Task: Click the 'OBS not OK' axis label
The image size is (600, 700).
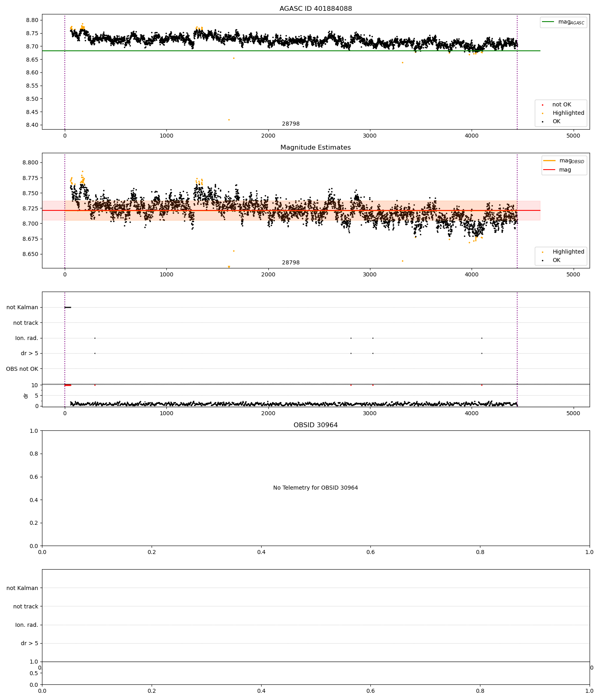Action: click(22, 369)
